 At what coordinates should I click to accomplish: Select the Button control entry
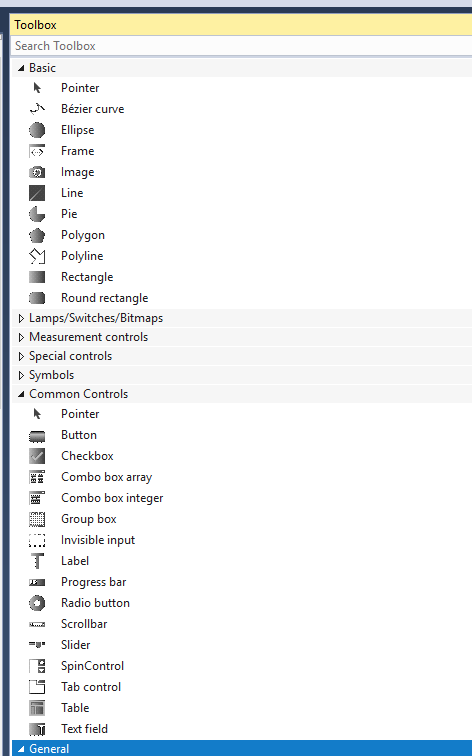(241, 435)
